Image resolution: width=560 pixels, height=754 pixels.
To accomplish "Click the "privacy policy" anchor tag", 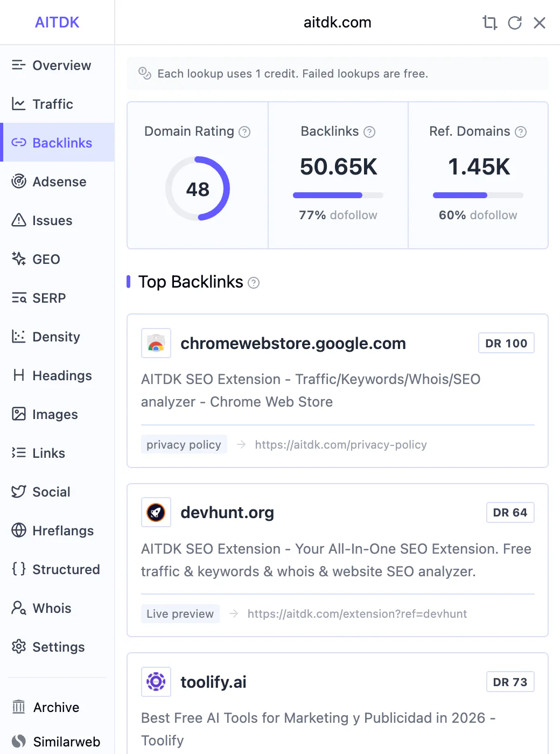I will 184,444.
